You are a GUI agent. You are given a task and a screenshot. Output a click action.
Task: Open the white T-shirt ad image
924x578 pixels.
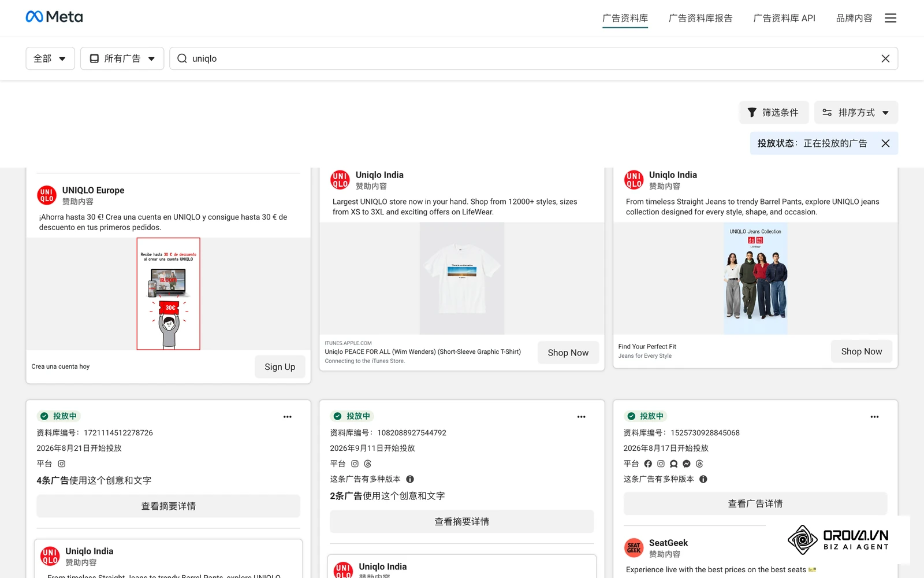coord(462,279)
